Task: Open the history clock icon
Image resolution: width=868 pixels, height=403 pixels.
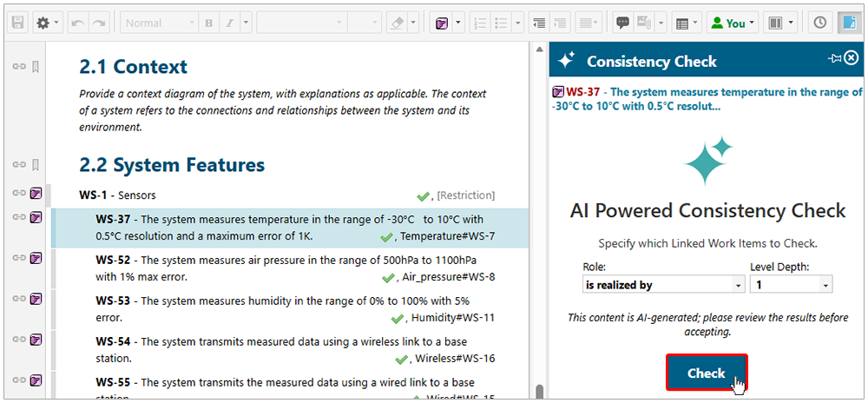Action: tap(819, 23)
